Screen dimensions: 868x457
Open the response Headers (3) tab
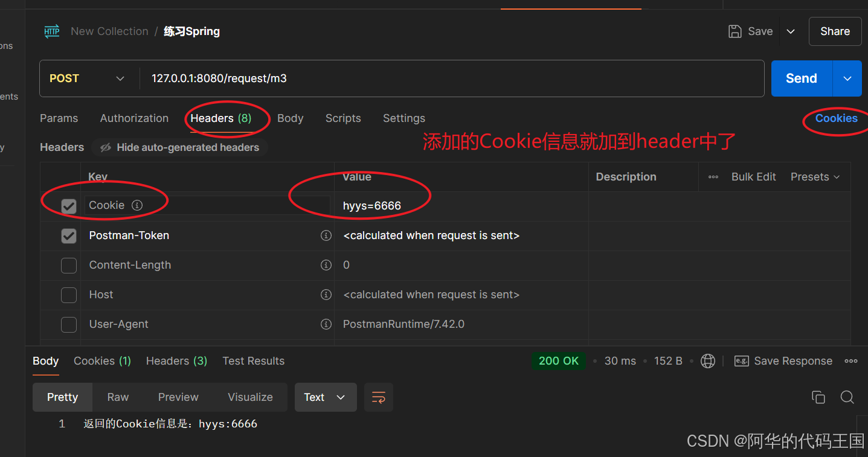point(176,361)
